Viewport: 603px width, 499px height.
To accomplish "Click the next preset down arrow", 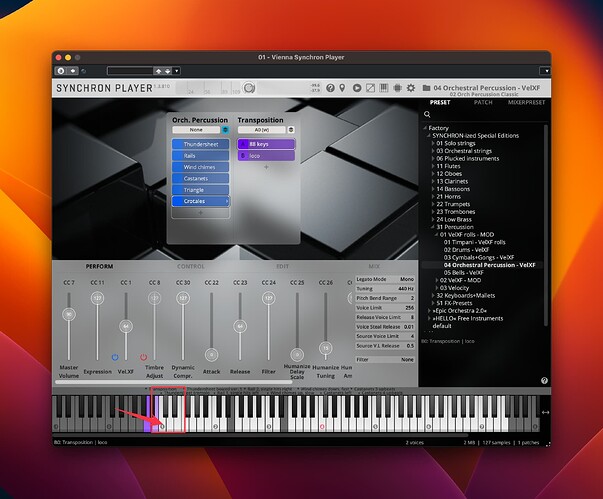I will 168,71.
